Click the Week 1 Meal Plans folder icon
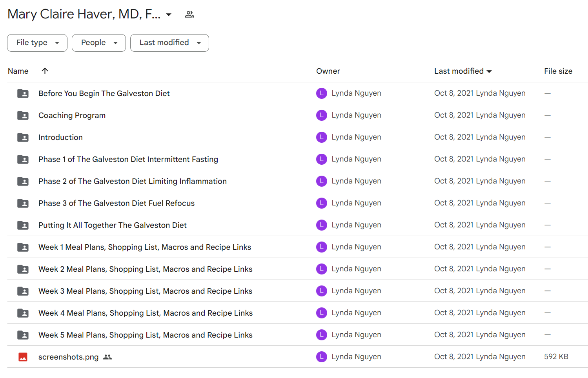 coord(23,247)
